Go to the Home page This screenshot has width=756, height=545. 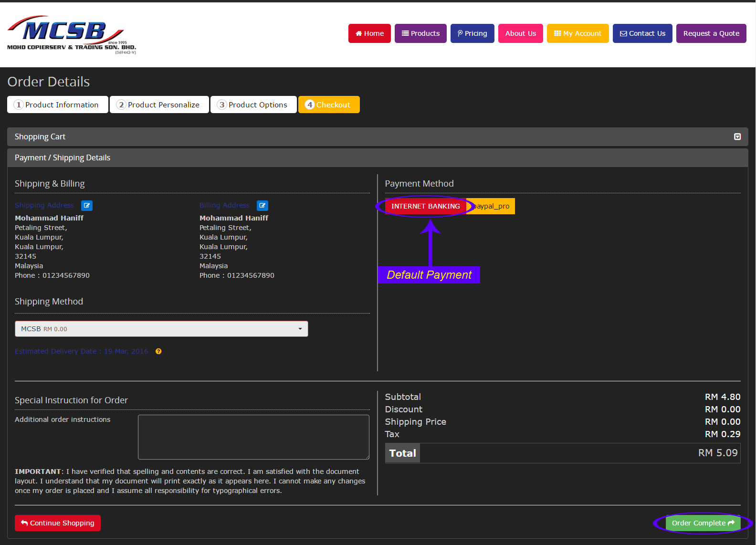(x=369, y=33)
